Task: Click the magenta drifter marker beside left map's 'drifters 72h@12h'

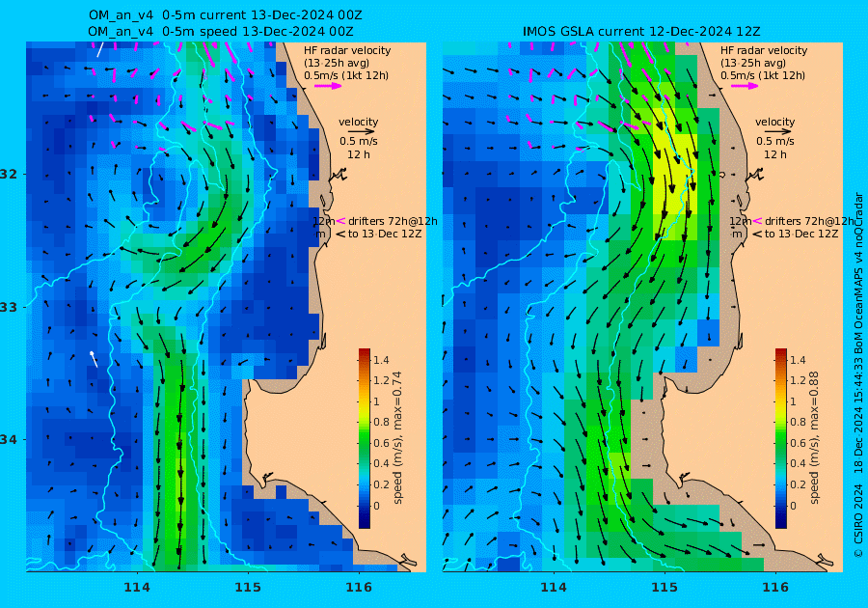Action: point(341,221)
